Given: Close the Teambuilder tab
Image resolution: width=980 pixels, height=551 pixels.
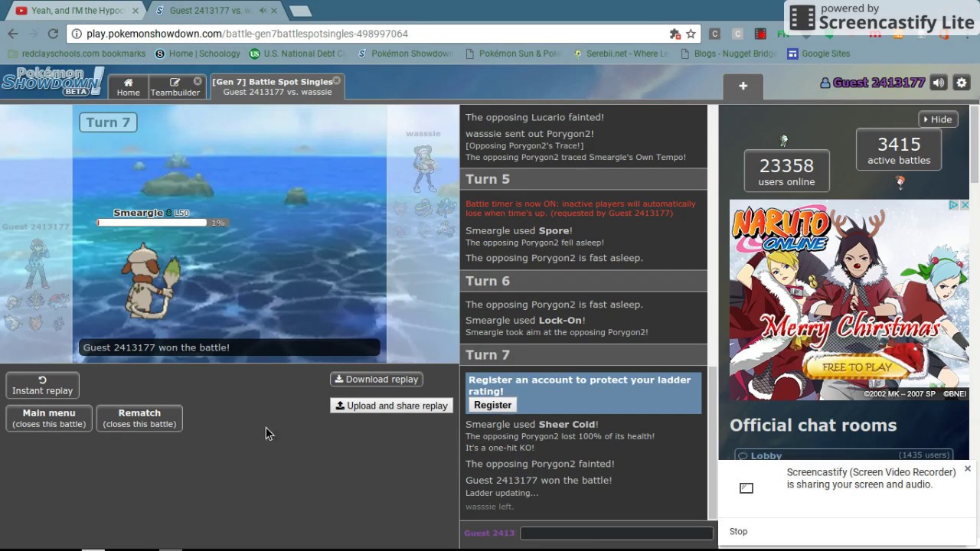Looking at the screenshot, I should pos(198,81).
